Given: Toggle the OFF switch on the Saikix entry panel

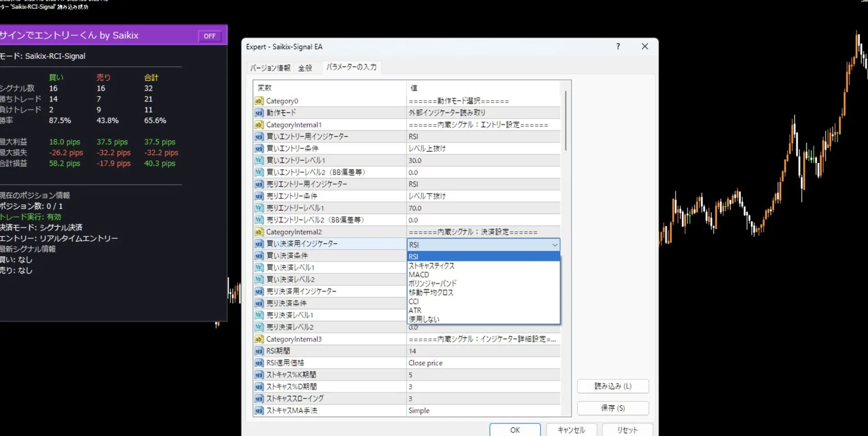Looking at the screenshot, I should (210, 36).
